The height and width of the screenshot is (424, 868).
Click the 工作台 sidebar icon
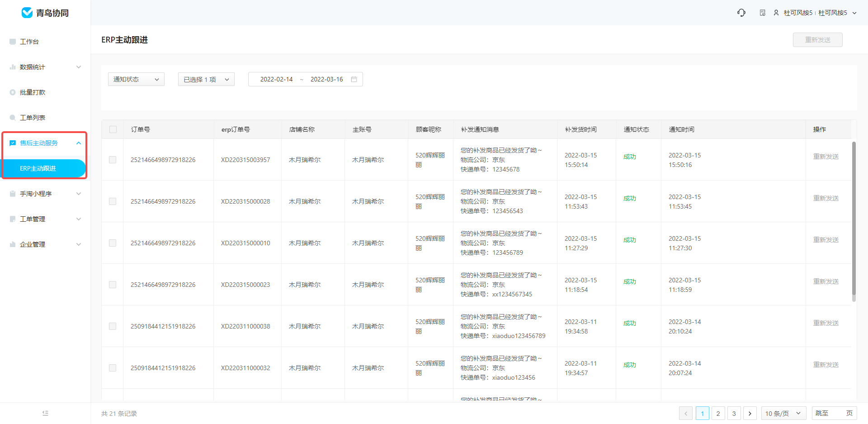(x=13, y=42)
